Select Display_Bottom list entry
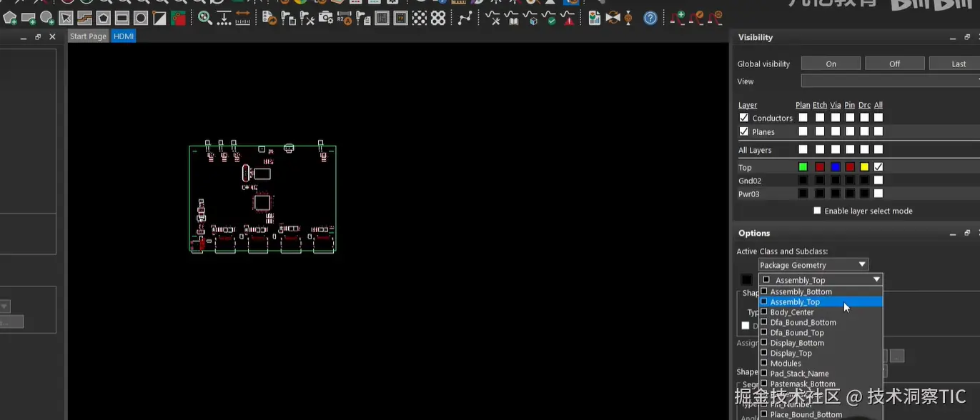Image resolution: width=980 pixels, height=420 pixels. pos(821,343)
